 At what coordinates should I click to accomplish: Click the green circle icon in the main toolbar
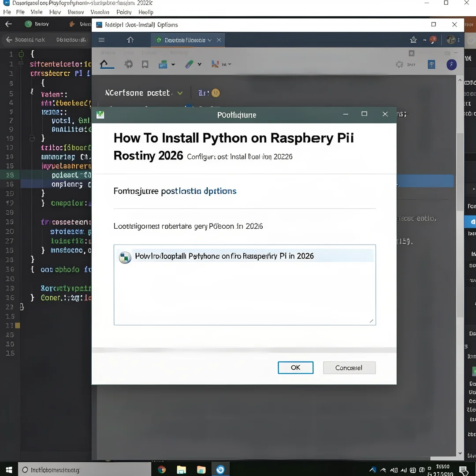(28, 24)
